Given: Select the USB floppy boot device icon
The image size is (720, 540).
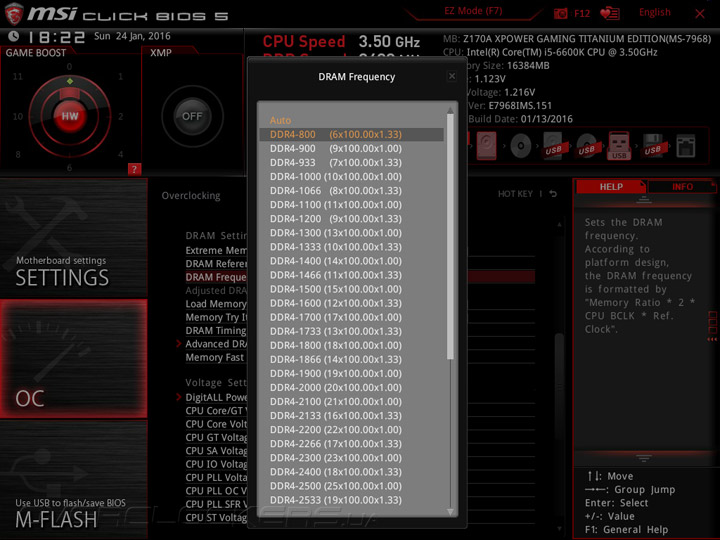Looking at the screenshot, I should 653,146.
